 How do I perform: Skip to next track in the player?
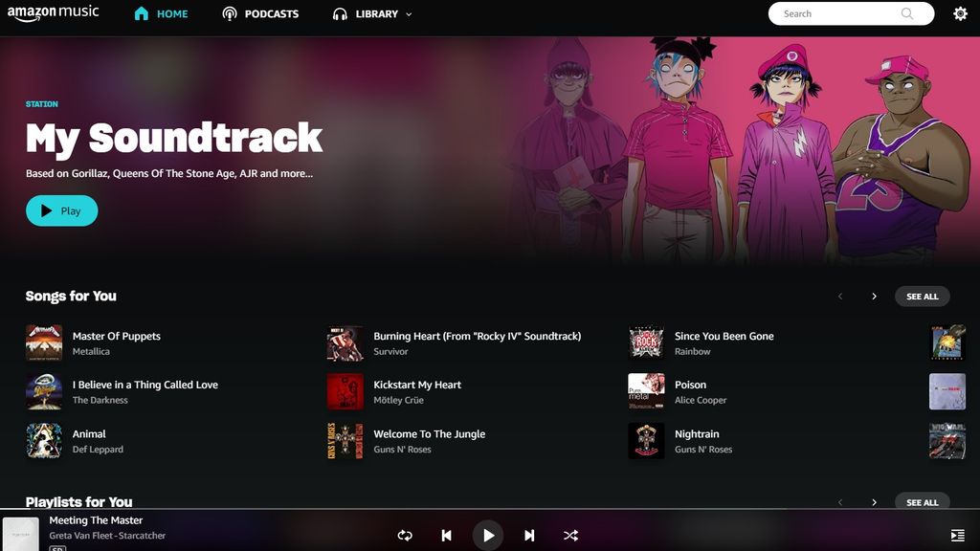(x=529, y=535)
